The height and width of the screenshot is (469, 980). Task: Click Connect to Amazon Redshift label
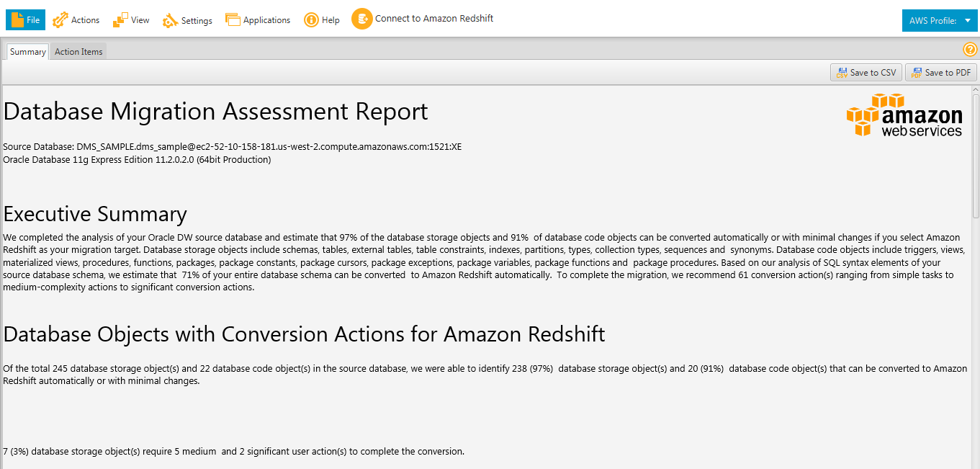coord(434,19)
